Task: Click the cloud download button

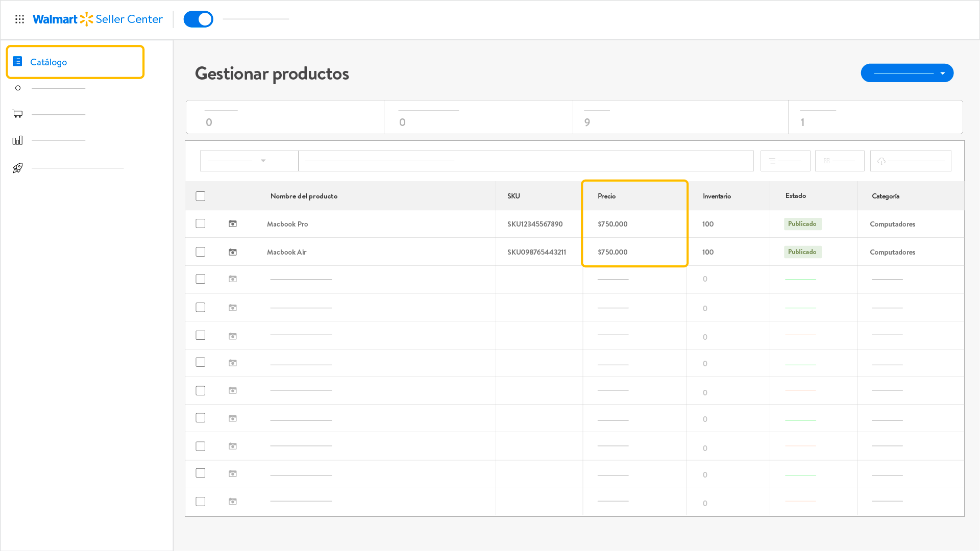Action: 911,161
